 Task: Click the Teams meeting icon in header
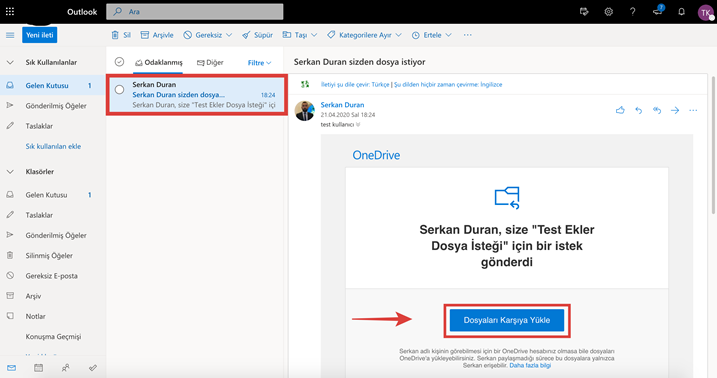click(x=584, y=12)
